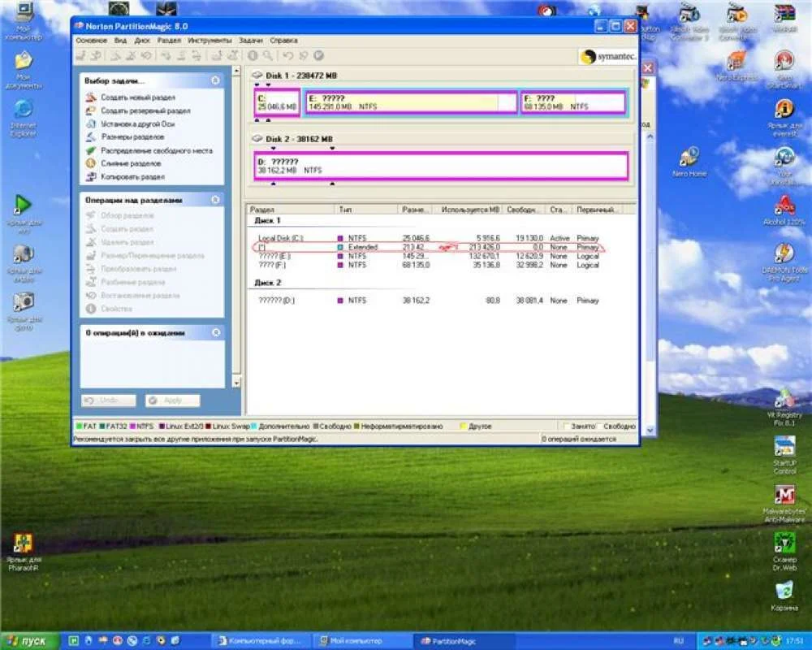This screenshot has width=812, height=650.
Task: Select partition C: in disk map
Action: click(x=277, y=102)
